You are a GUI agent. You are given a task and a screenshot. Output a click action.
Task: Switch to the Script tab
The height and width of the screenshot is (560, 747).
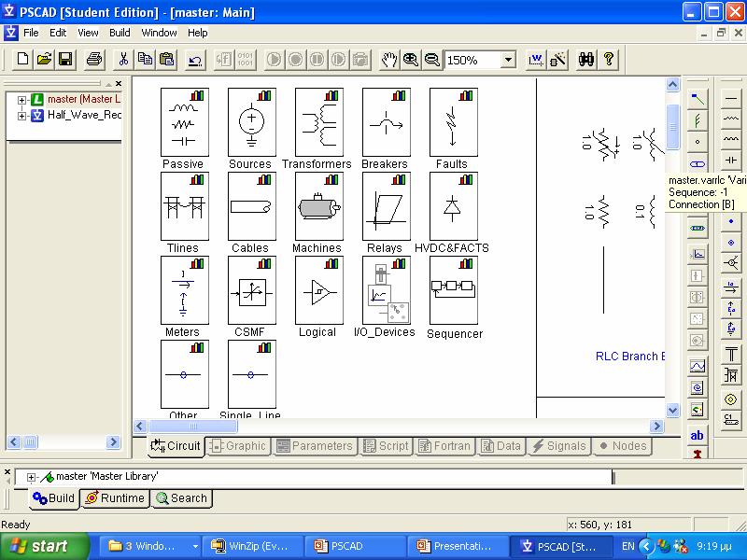[x=387, y=446]
